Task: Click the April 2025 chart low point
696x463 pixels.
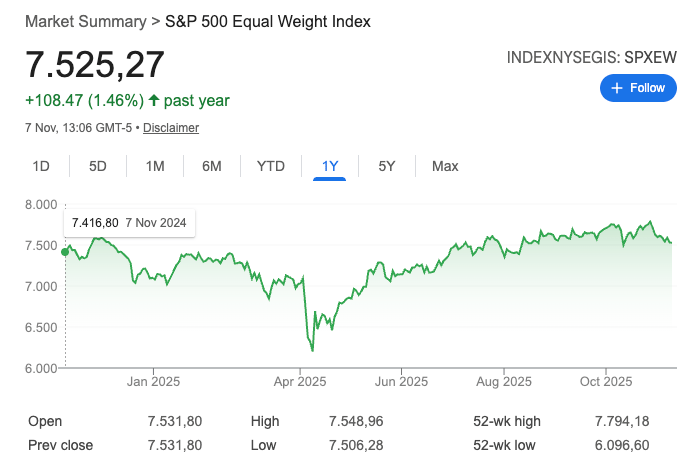Action: click(313, 350)
